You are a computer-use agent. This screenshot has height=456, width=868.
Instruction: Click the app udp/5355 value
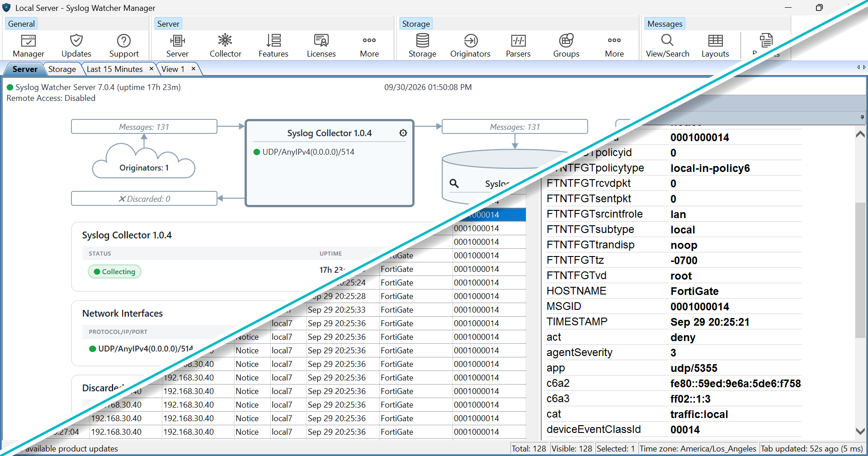click(x=693, y=368)
